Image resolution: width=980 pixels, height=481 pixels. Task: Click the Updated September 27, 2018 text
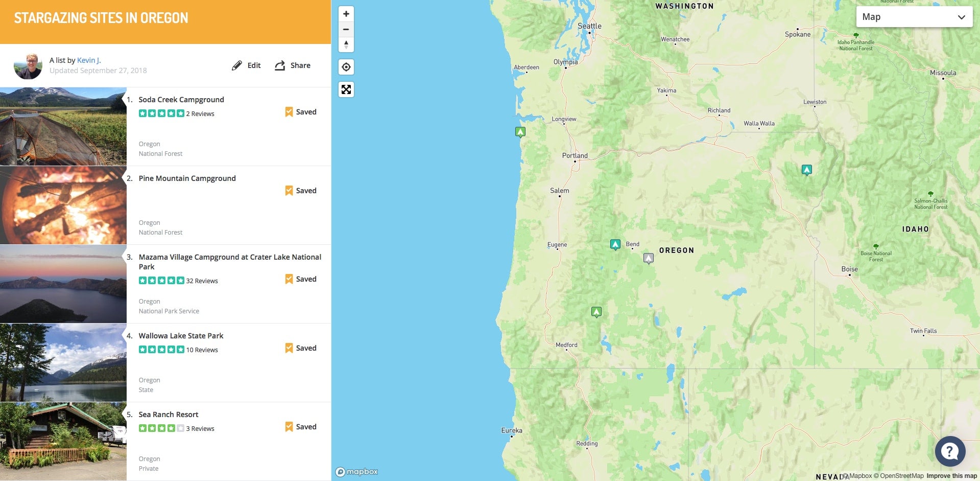click(x=98, y=71)
